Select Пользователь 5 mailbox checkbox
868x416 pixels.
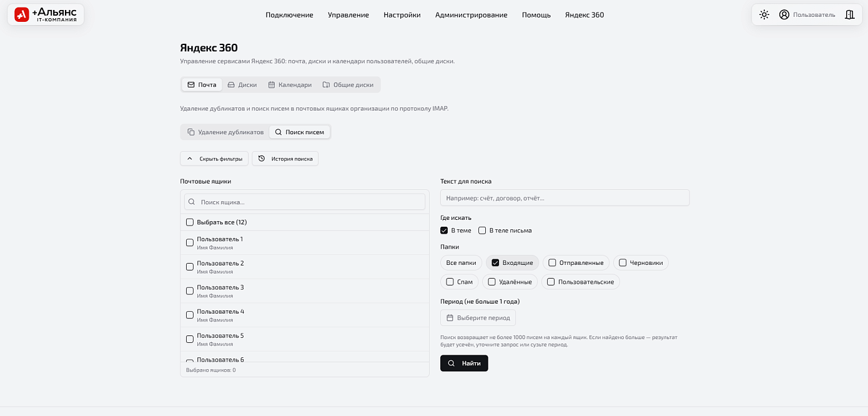190,339
